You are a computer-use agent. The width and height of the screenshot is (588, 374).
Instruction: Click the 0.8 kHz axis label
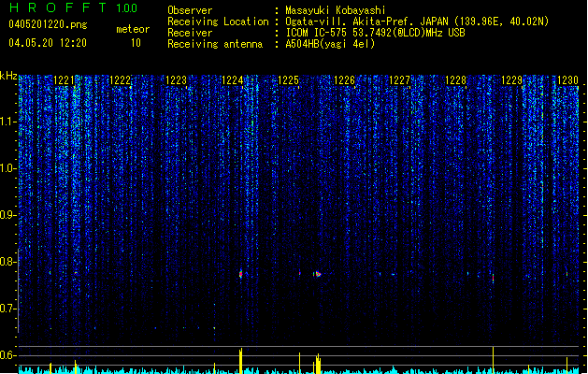pos(7,262)
